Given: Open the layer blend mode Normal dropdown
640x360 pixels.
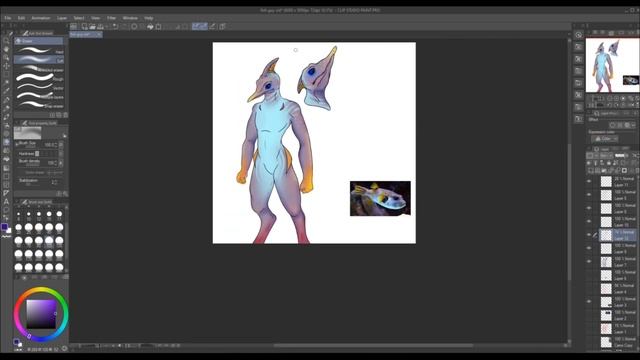Looking at the screenshot, I should 606,156.
